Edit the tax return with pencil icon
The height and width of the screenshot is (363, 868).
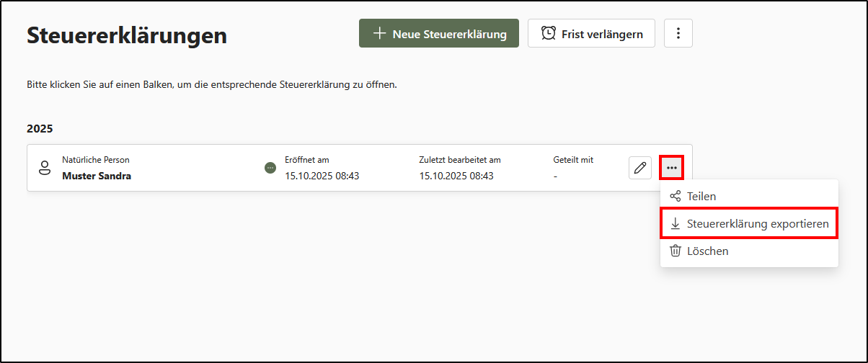coord(639,168)
